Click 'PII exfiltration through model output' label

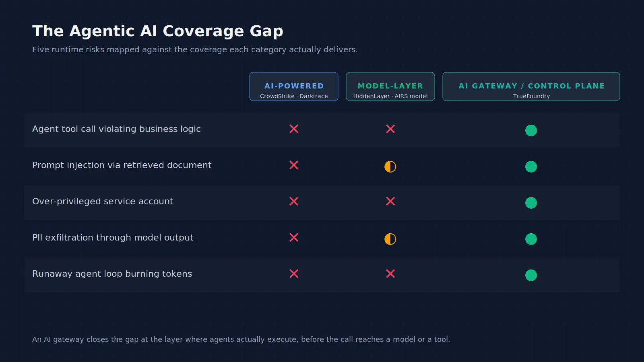pyautogui.click(x=113, y=238)
